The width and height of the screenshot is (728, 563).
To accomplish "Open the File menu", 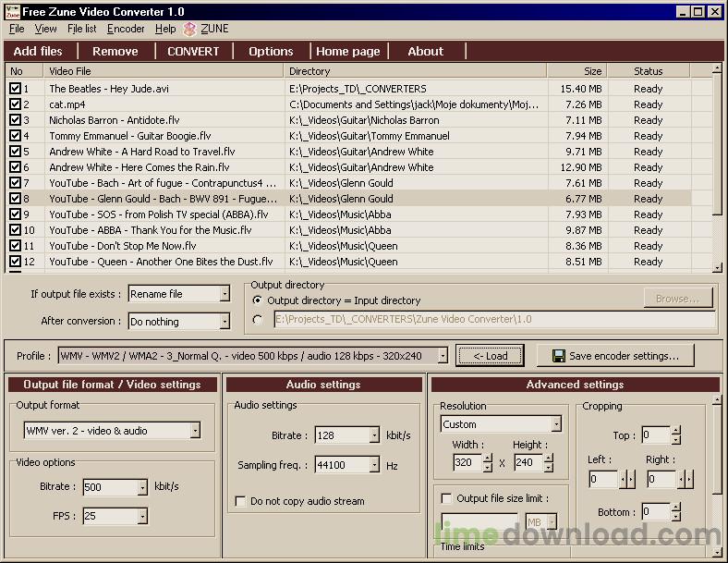I will tap(17, 29).
